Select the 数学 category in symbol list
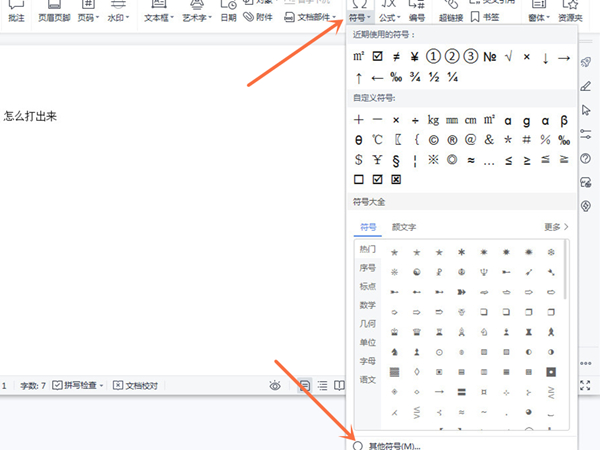600x450 pixels. pos(367,305)
